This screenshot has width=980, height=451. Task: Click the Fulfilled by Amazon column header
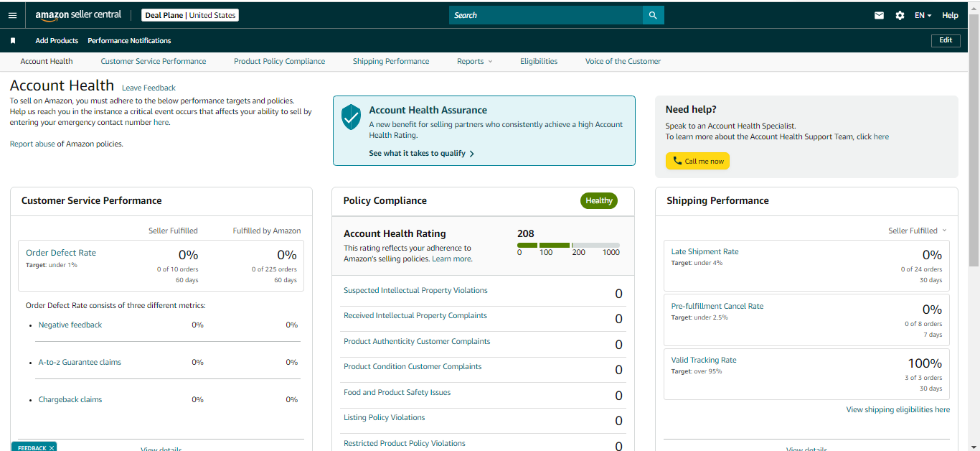pos(267,231)
